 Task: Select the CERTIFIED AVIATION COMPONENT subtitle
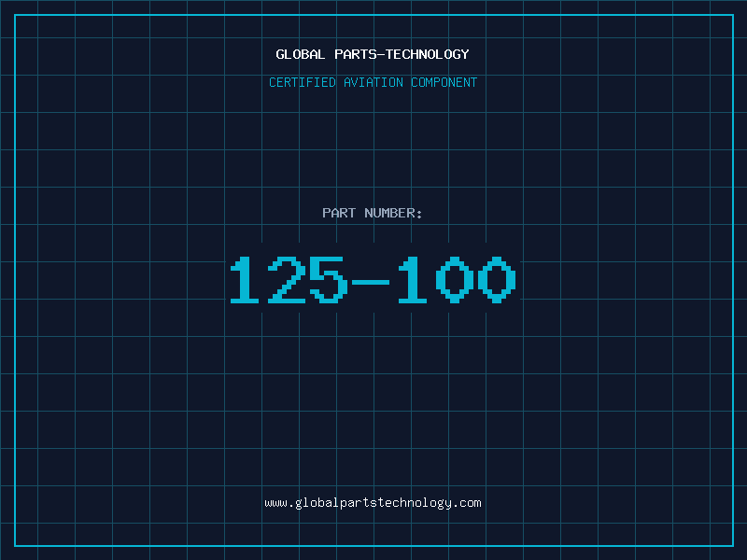[x=373, y=82]
